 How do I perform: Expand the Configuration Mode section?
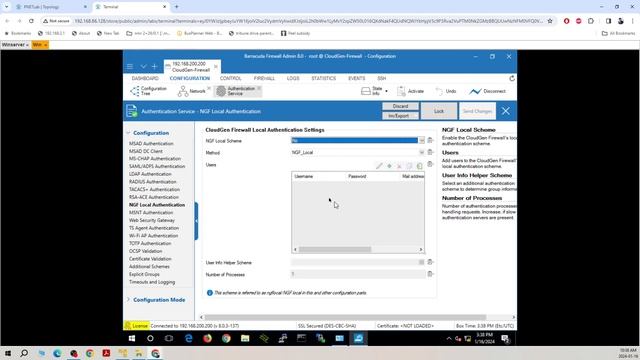[x=128, y=300]
